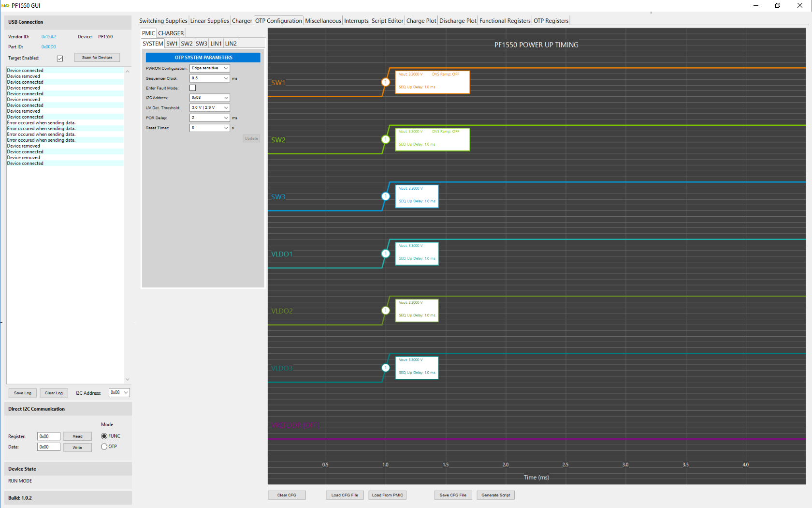Open the CHARGER sub-tab

click(171, 33)
